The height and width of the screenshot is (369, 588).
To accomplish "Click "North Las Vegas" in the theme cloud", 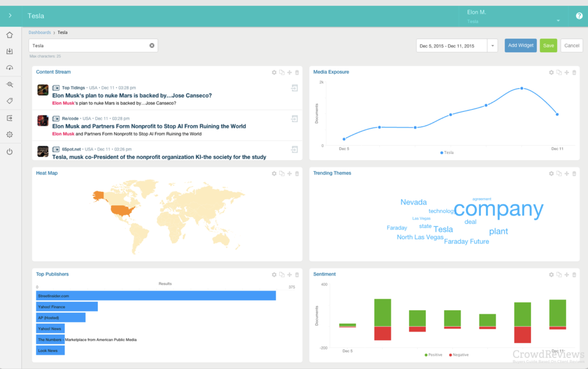I will click(x=420, y=237).
